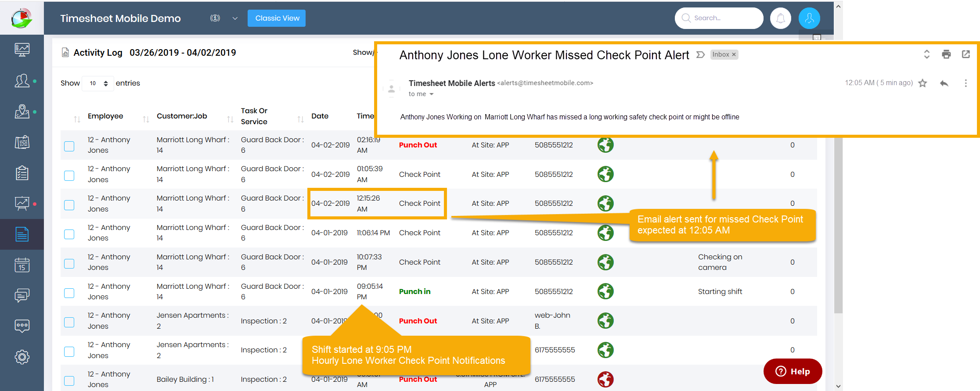This screenshot has height=391, width=980.
Task: Click red globe in Bailey Building row
Action: coord(605,379)
